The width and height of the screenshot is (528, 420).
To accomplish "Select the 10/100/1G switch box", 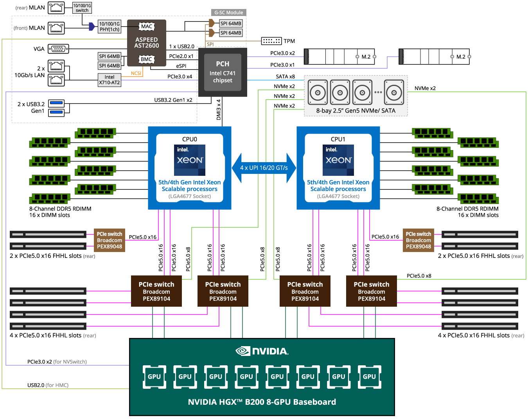I will pyautogui.click(x=82, y=8).
